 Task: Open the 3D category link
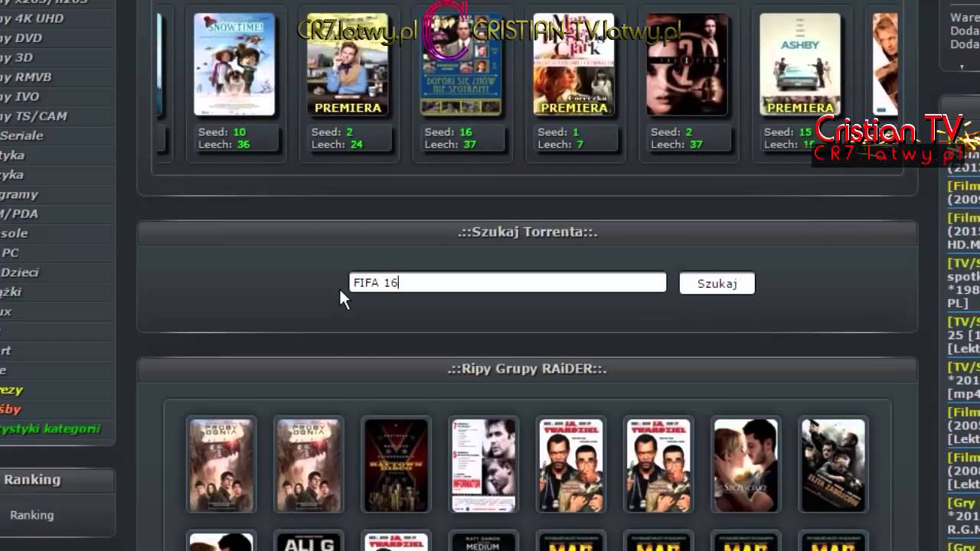click(17, 57)
